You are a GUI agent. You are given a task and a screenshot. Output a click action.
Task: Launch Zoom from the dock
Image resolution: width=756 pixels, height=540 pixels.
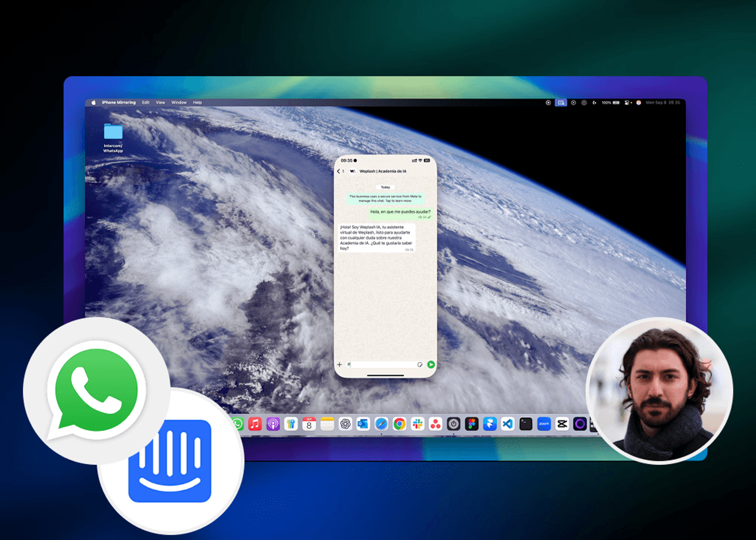(x=544, y=424)
